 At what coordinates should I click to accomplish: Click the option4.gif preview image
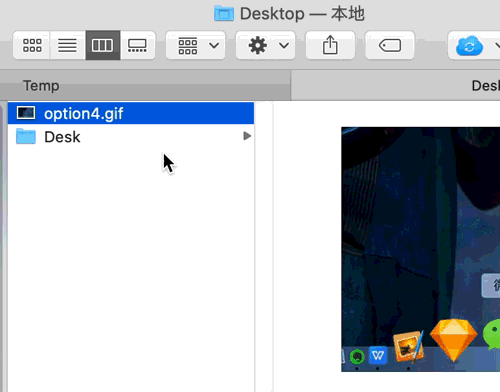[421, 249]
